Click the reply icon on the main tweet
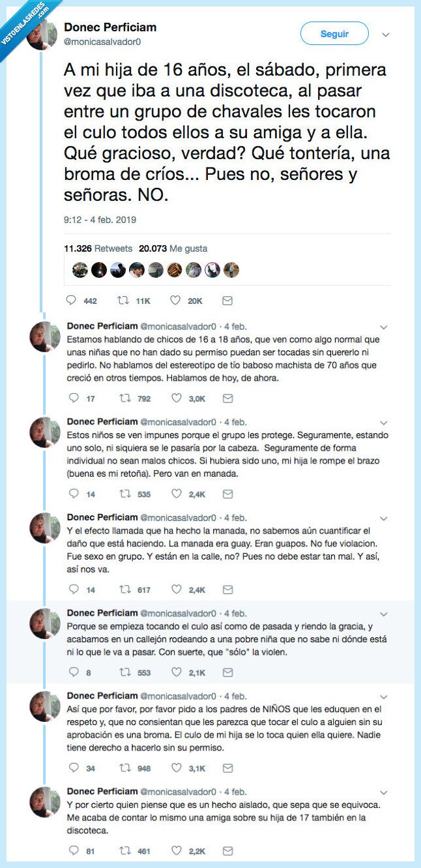Image resolution: width=421 pixels, height=868 pixels. coord(72,301)
